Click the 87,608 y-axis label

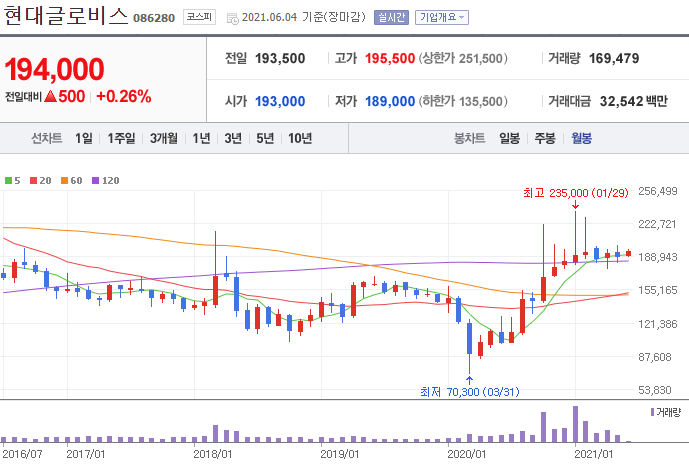pyautogui.click(x=655, y=357)
